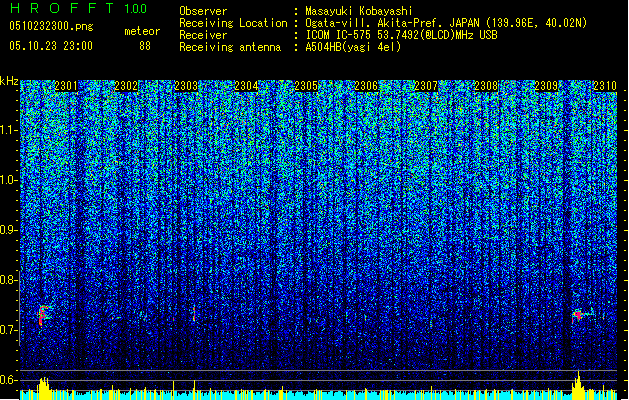629x400 pixels.
Task: Click the 2305 time marker
Action: pos(306,86)
